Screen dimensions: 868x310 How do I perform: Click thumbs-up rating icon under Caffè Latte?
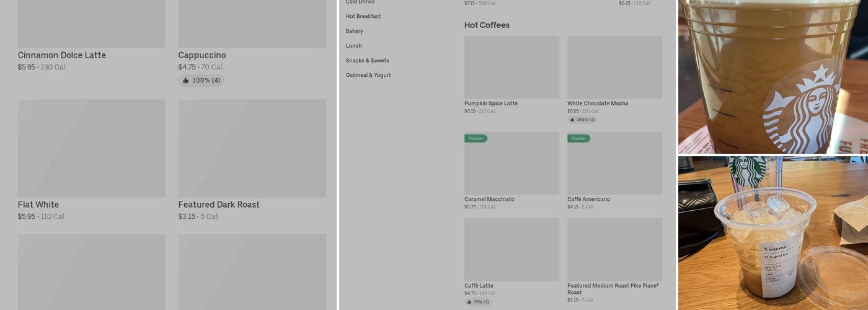(469, 302)
